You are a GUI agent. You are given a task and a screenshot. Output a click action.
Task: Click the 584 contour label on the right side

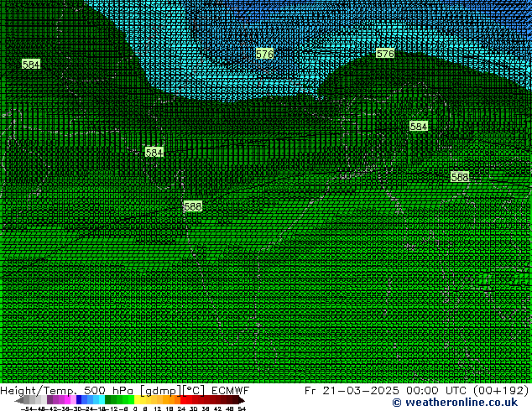pyautogui.click(x=419, y=127)
